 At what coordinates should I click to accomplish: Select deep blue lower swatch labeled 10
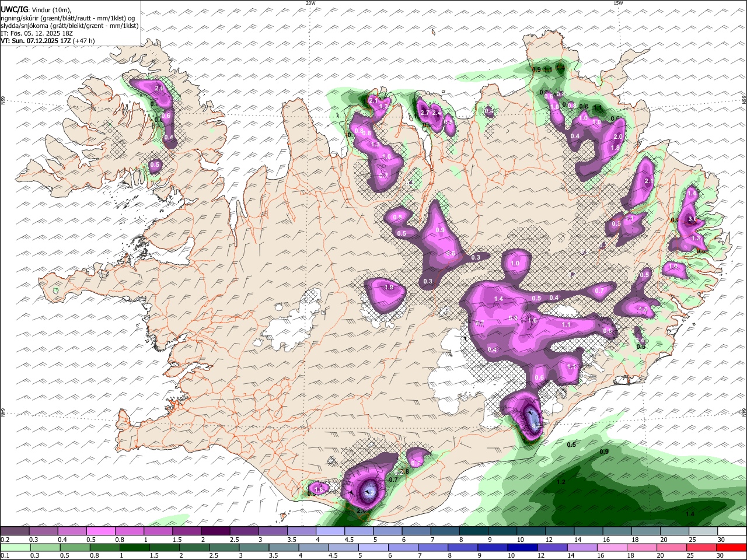coord(522,547)
